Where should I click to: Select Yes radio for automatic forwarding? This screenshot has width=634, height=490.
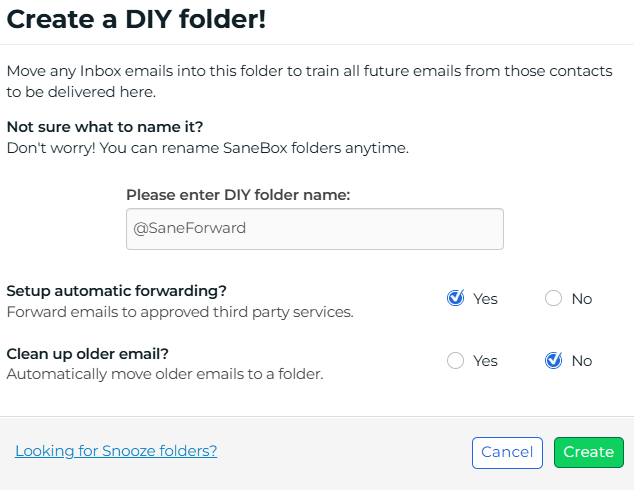(456, 298)
